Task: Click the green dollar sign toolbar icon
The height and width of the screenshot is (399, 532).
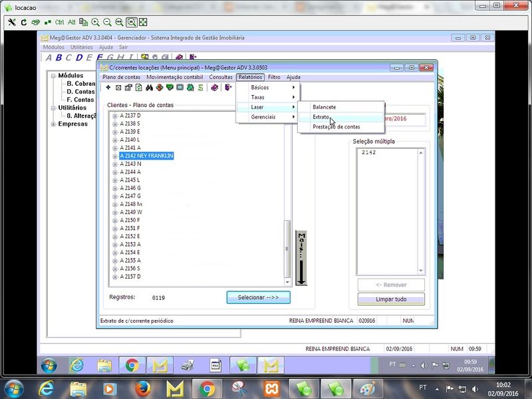Action: tap(199, 87)
